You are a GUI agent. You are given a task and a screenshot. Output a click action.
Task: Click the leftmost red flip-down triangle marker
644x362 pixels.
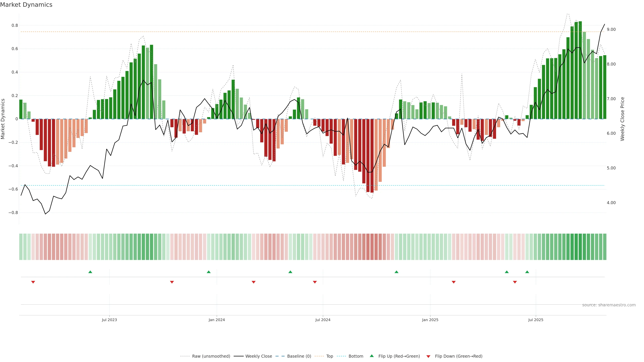(x=33, y=282)
